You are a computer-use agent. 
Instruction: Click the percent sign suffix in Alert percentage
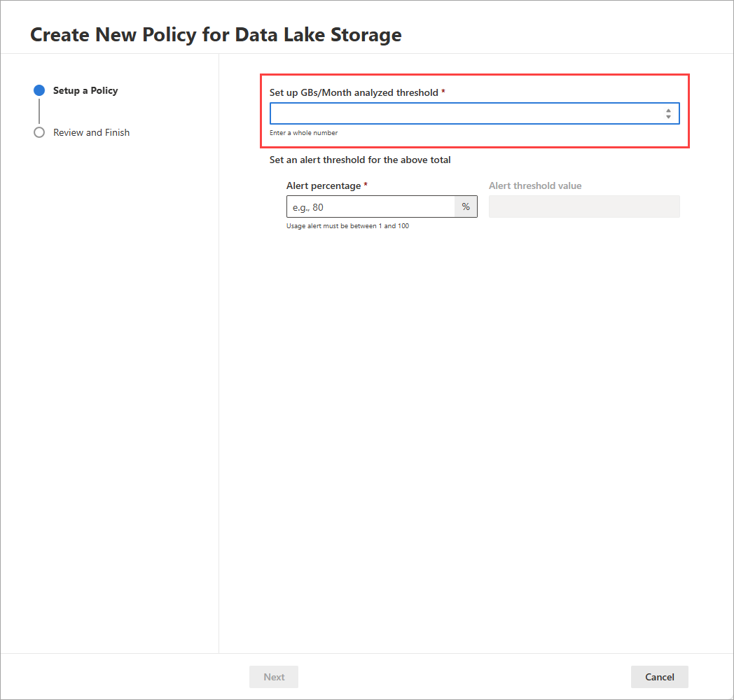(466, 206)
